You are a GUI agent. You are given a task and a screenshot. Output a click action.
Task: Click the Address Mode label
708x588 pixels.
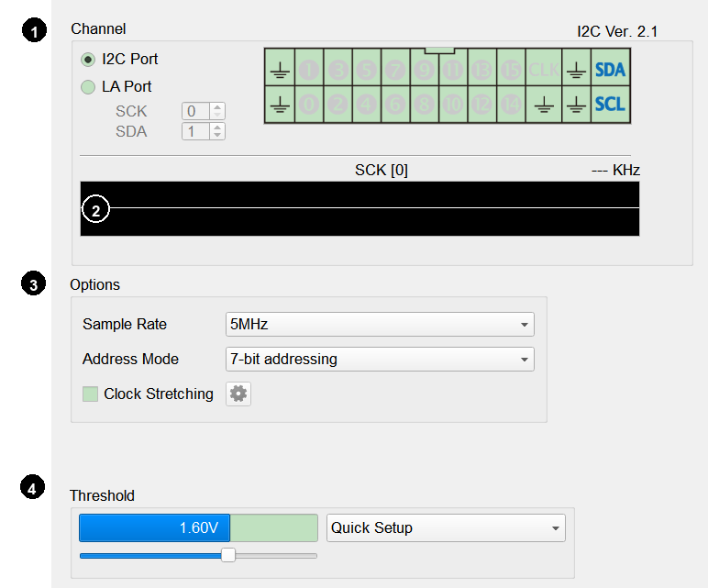(x=130, y=359)
